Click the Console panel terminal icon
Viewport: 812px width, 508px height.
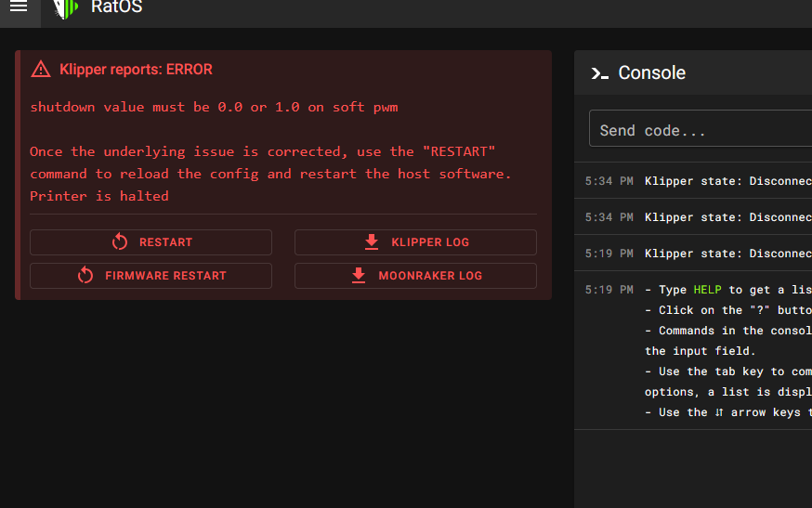[x=599, y=73]
